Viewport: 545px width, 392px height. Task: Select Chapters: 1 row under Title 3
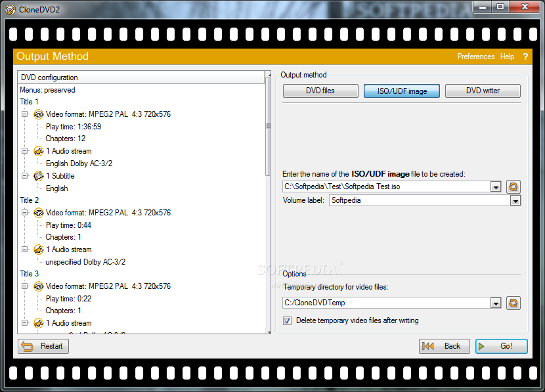pyautogui.click(x=63, y=311)
